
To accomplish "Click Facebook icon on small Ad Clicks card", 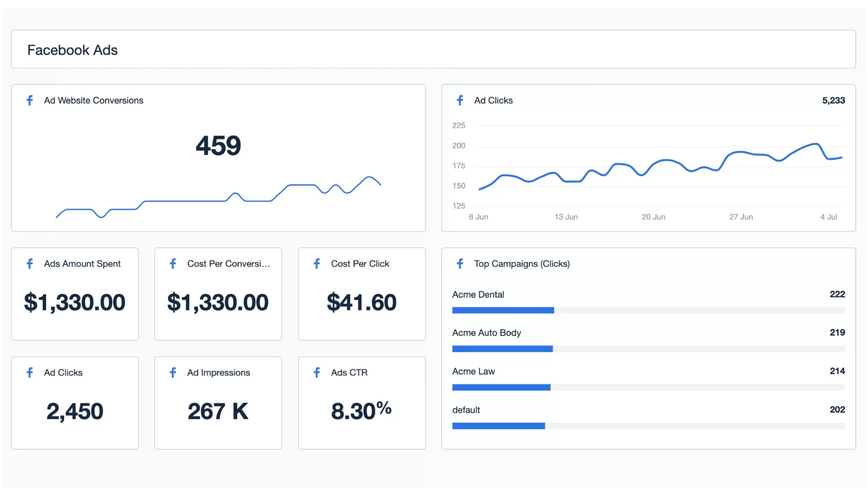I will pyautogui.click(x=30, y=372).
